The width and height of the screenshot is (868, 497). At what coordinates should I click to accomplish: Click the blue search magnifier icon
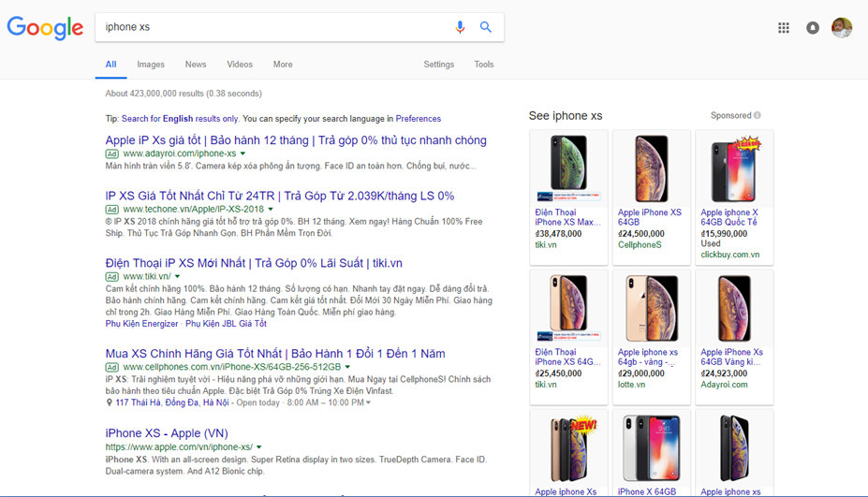point(485,26)
